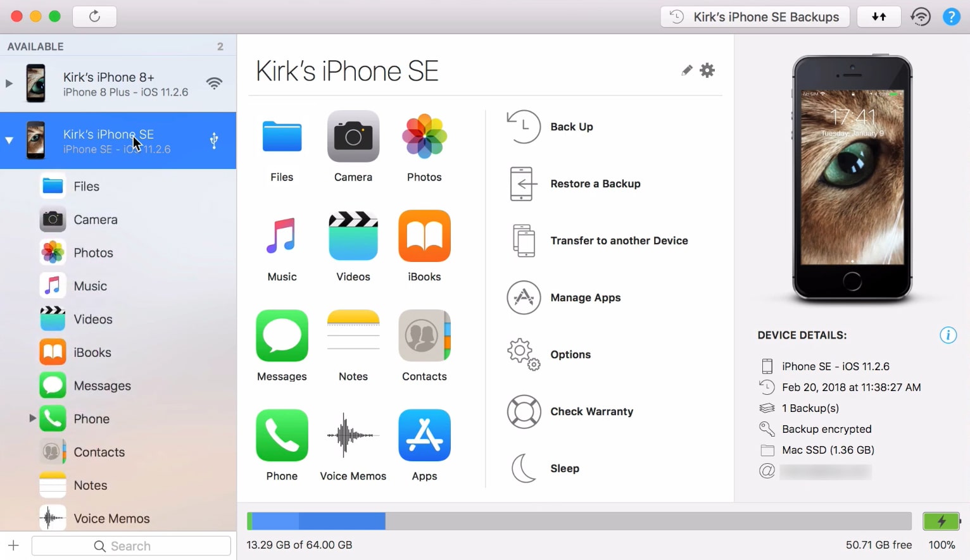Expand Kirk's iPhone 8+ device in sidebar
This screenshot has height=560, width=970.
pos(9,84)
